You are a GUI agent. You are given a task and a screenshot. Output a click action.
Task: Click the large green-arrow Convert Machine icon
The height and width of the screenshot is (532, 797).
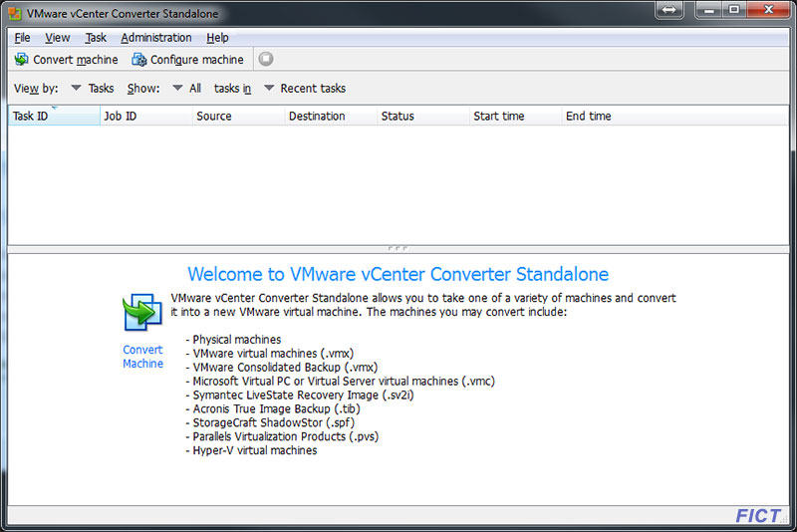(x=142, y=312)
